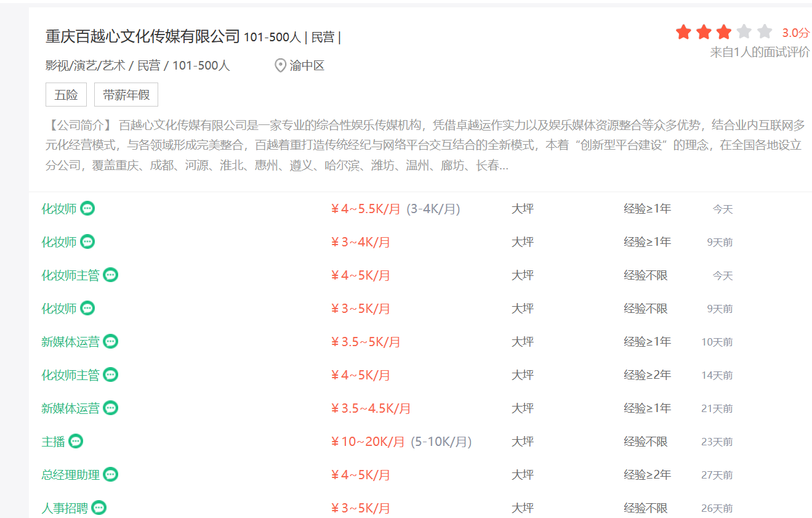The width and height of the screenshot is (812, 518).
Task: Open 新媒体运营 job paying ¥3.5~5K/月
Action: click(x=70, y=342)
